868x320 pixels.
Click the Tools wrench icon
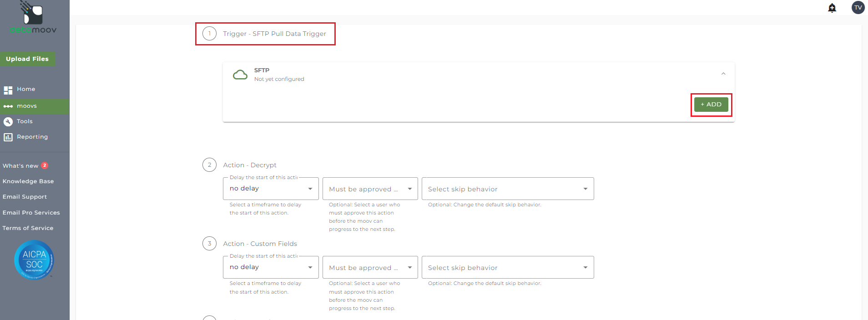pos(8,121)
